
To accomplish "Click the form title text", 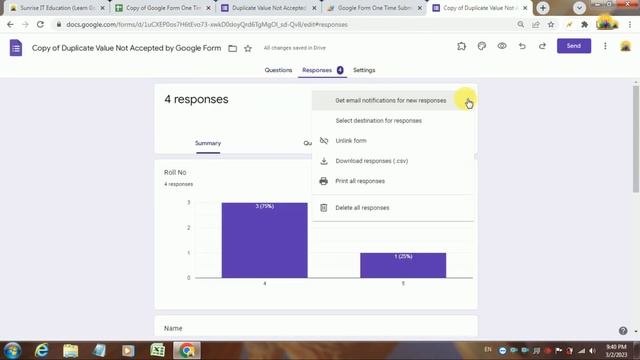I will click(x=127, y=48).
